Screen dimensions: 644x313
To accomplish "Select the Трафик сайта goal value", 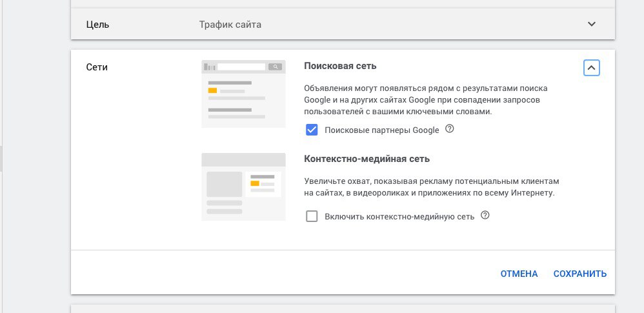I will (x=230, y=25).
